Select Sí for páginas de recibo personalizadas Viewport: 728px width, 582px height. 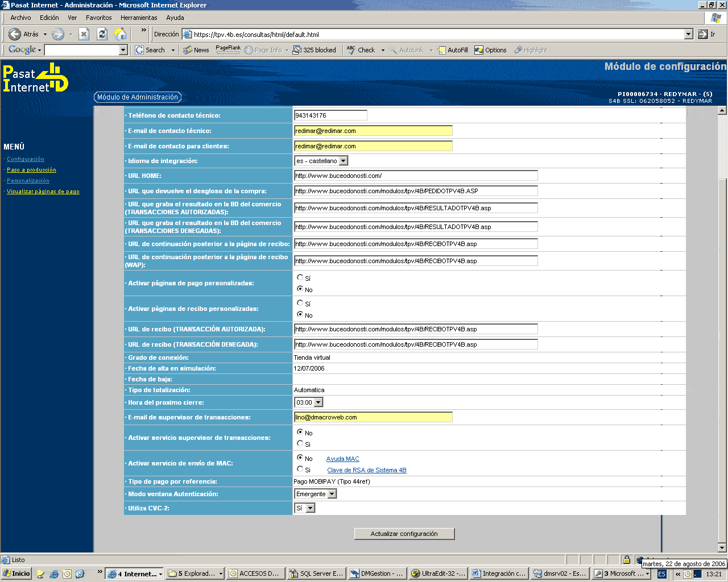pyautogui.click(x=300, y=303)
